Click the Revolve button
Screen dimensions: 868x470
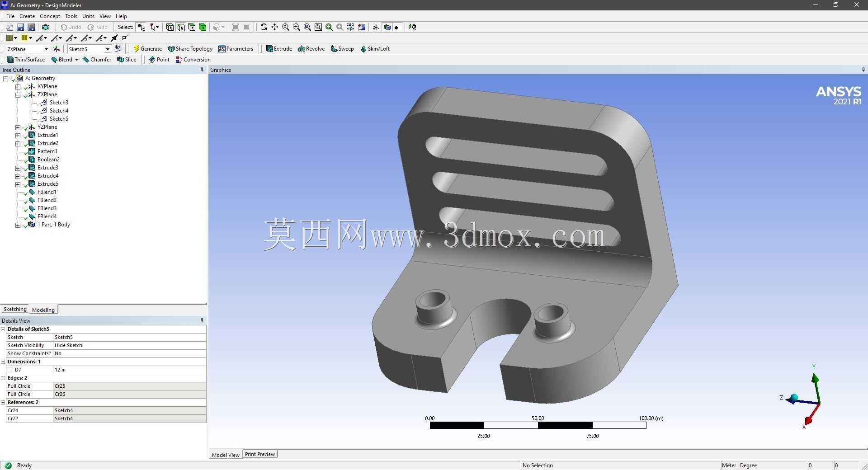pos(311,49)
